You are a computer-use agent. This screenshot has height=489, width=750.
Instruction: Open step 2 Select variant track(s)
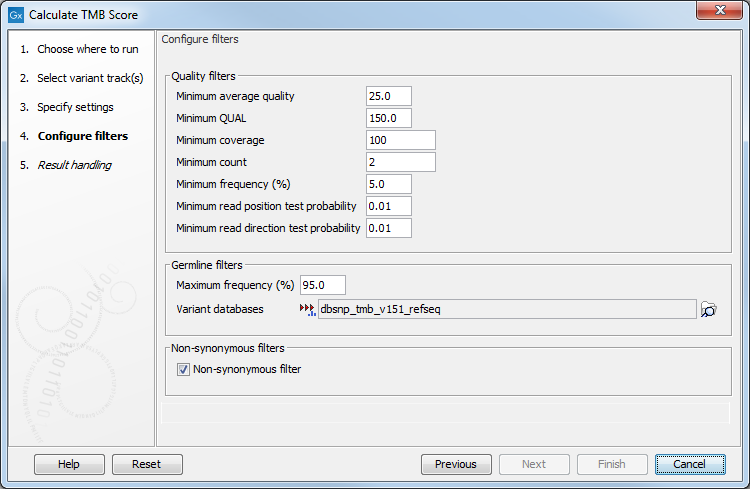point(82,78)
